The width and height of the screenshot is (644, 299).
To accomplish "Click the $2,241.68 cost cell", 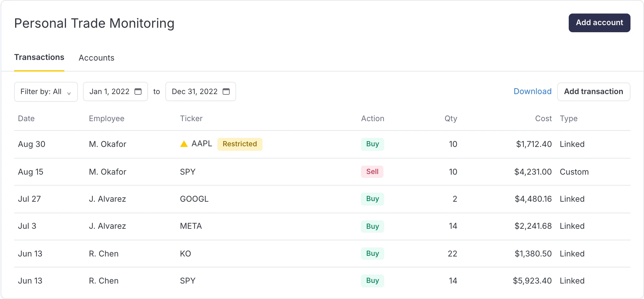I will click(533, 226).
